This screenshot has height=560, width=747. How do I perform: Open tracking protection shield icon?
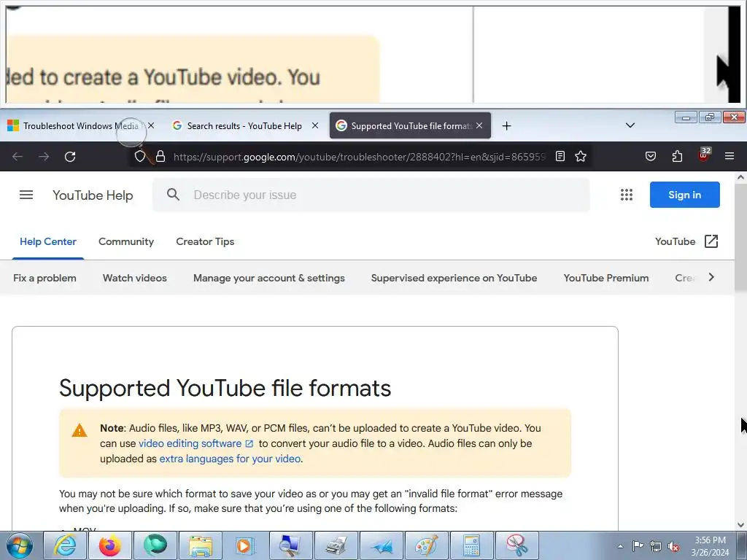click(x=139, y=157)
